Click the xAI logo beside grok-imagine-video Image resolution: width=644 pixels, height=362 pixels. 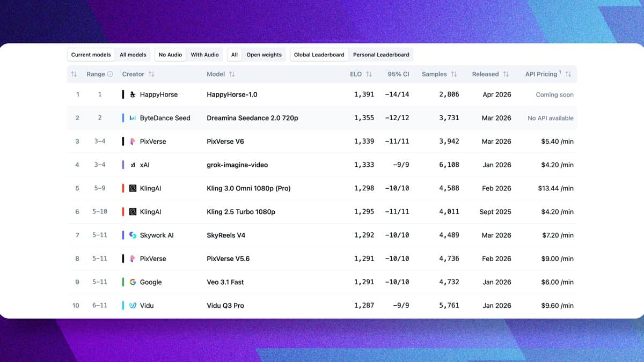[133, 165]
